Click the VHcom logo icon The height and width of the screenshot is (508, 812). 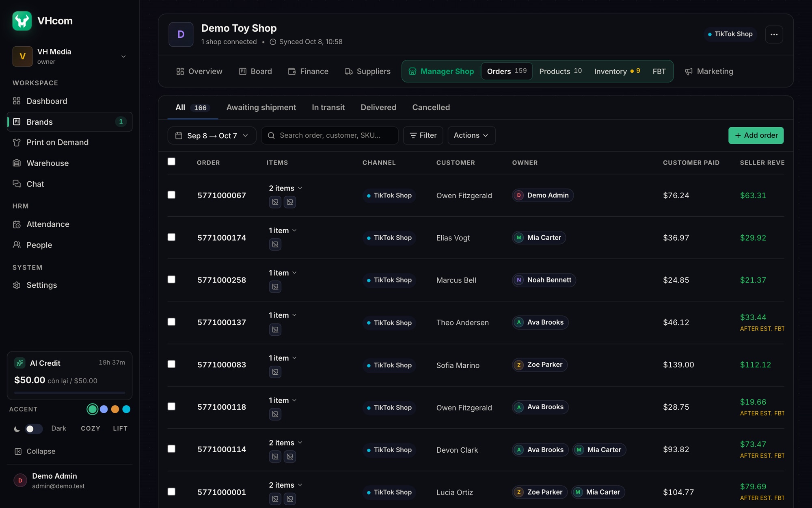22,21
